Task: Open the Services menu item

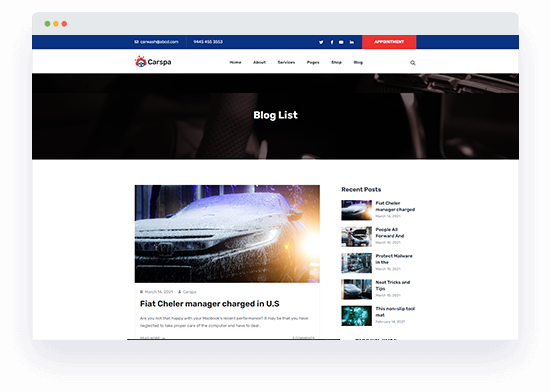Action: pos(286,63)
